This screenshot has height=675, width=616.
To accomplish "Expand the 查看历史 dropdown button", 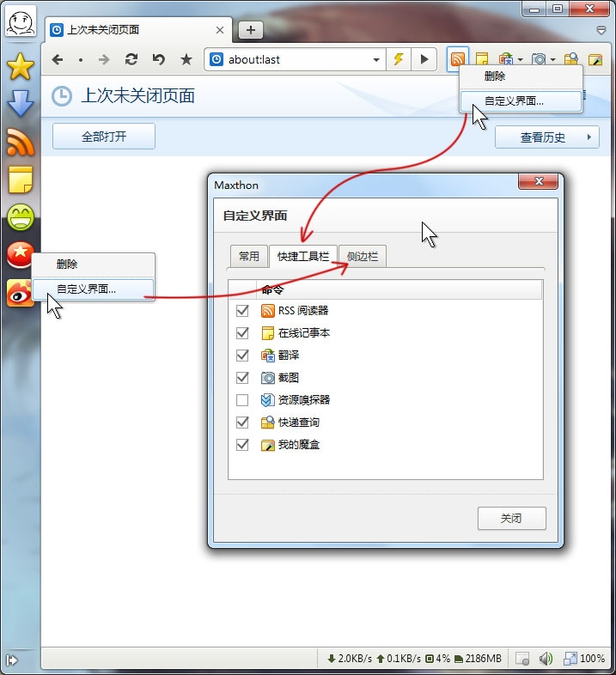I will (x=546, y=137).
